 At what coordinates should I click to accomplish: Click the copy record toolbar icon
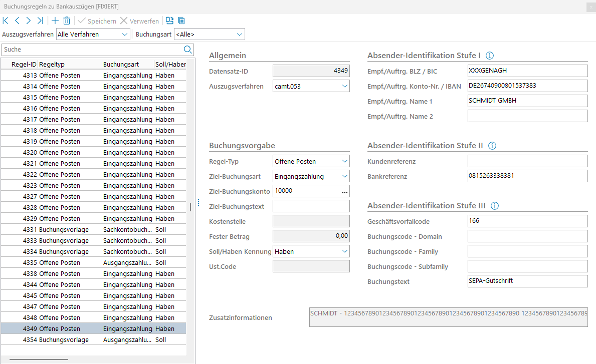[181, 21]
